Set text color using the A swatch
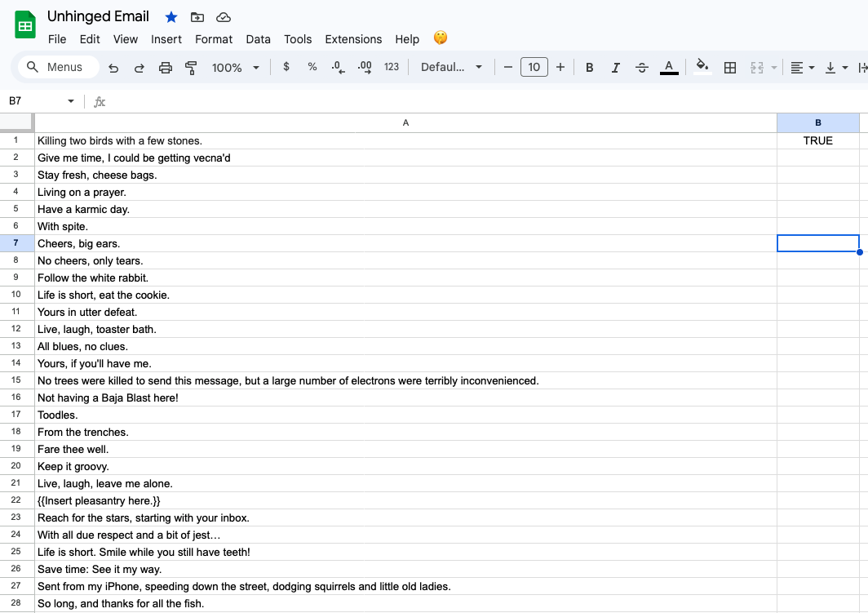The width and height of the screenshot is (868, 613). pyautogui.click(x=669, y=67)
